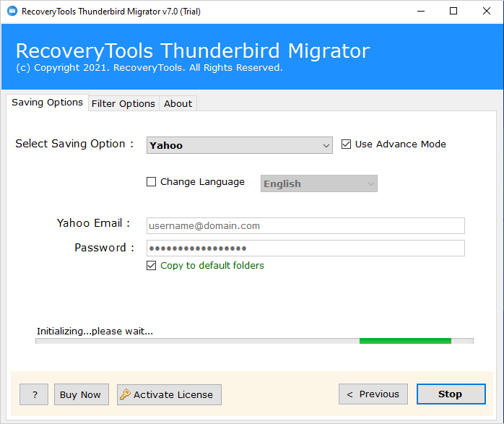
Task: Toggle the Use Advance Mode checkbox
Action: 346,144
